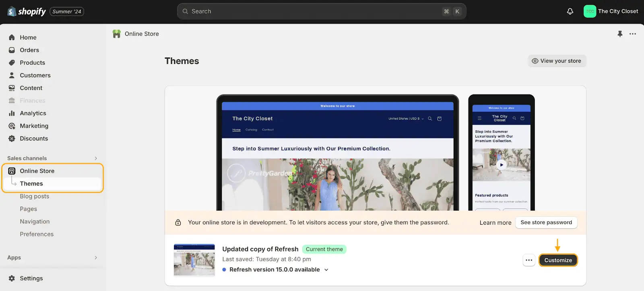Image resolution: width=644 pixels, height=291 pixels.
Task: Open the notifications bell
Action: coord(570,11)
